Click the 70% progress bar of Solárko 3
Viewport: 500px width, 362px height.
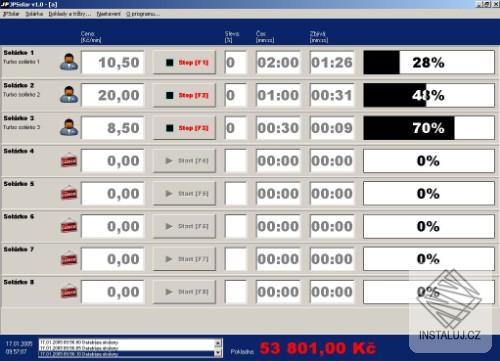click(429, 128)
